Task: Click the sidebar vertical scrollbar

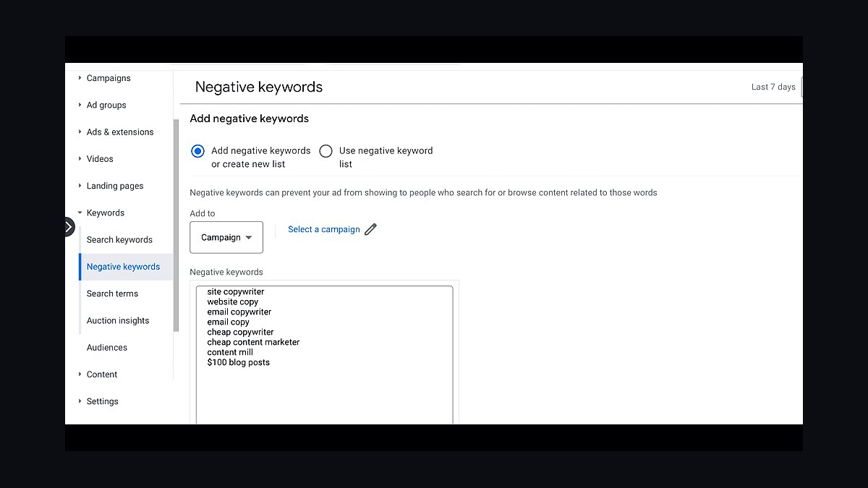Action: (x=176, y=226)
